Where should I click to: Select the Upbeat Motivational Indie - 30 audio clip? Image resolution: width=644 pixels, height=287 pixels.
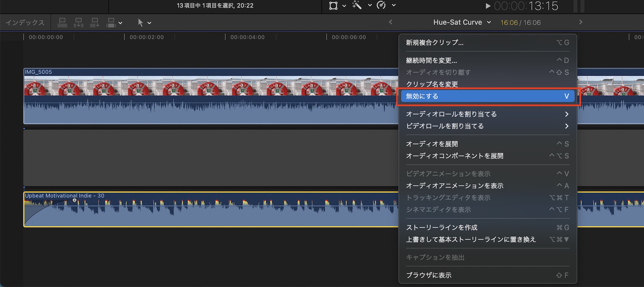click(x=211, y=209)
